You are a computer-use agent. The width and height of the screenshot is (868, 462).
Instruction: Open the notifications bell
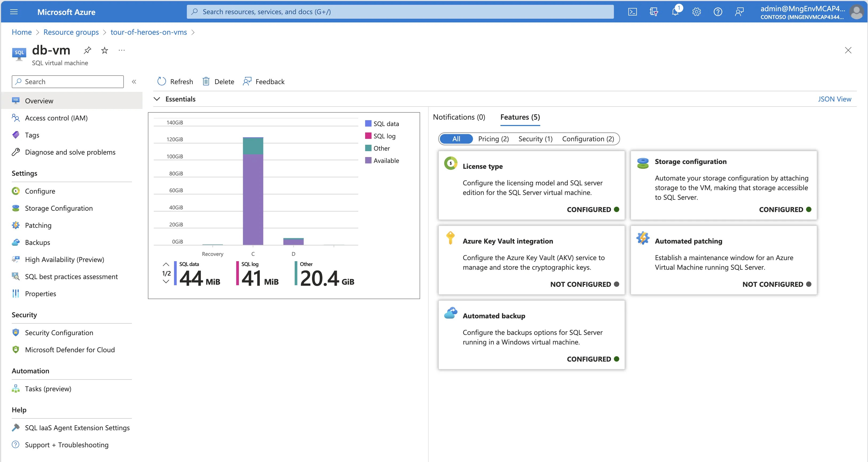pyautogui.click(x=675, y=11)
